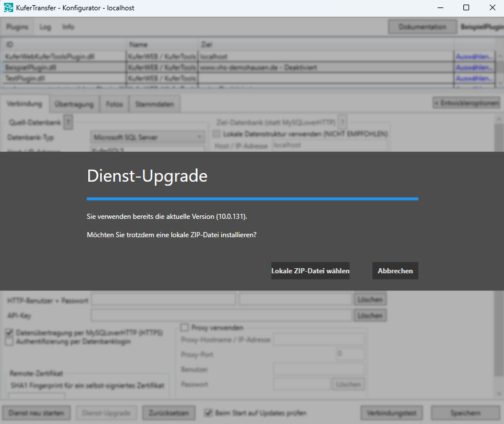Viewport: 504px width, 424px height.
Task: Toggle Datenübertragung per MySQLoverHTTP checkbox
Action: (9, 333)
